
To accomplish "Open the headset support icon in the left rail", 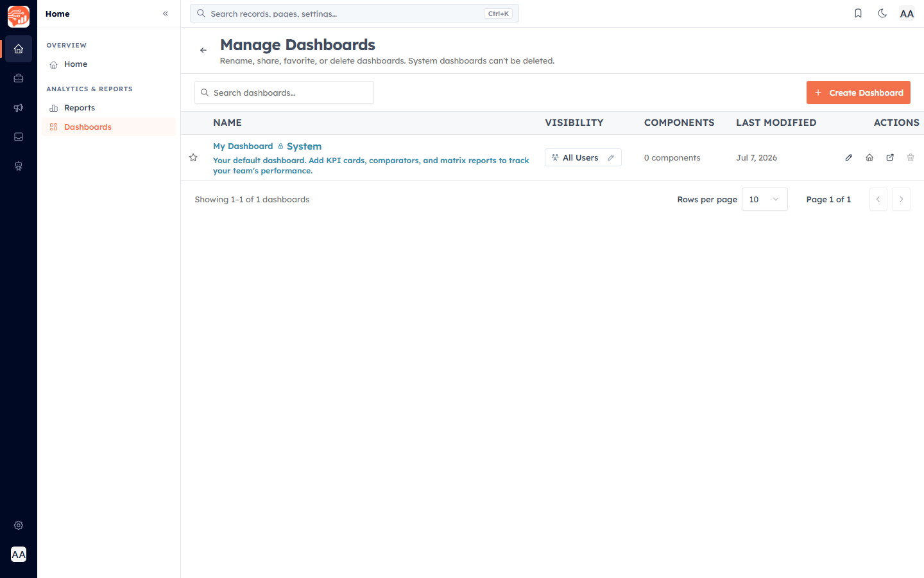I will (x=19, y=166).
